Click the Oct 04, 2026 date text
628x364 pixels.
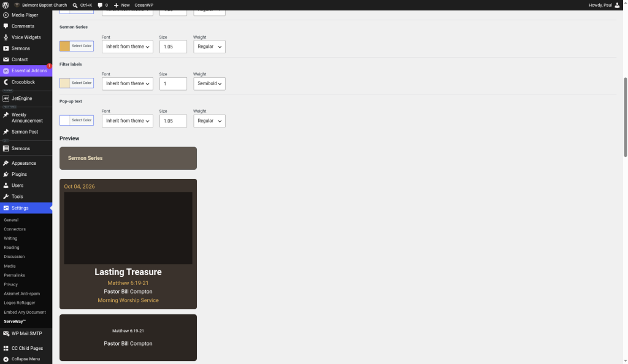point(79,187)
